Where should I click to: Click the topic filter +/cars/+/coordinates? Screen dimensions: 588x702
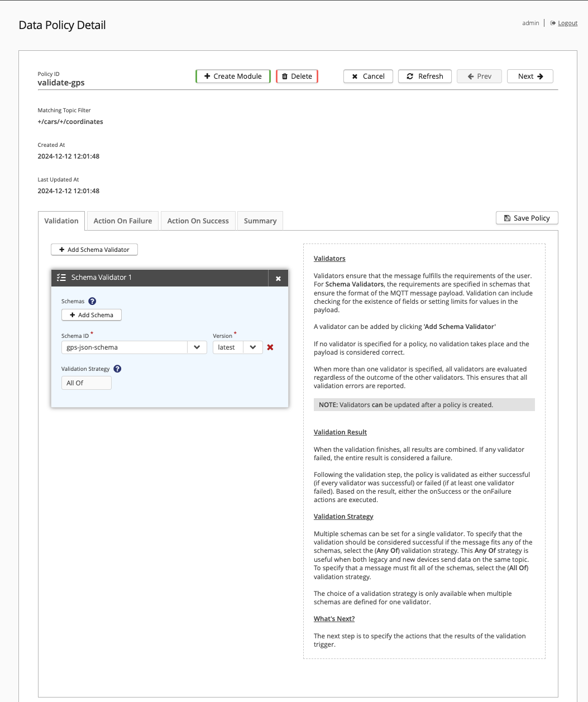[70, 122]
